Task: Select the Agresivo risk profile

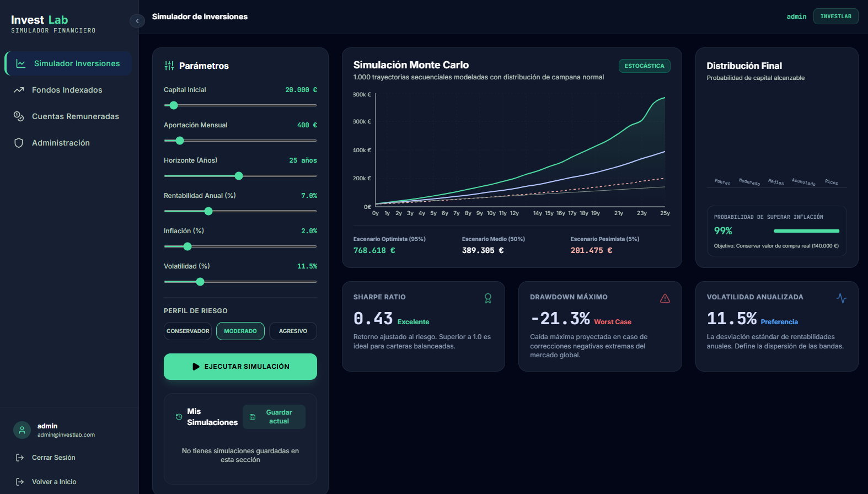Action: 293,331
